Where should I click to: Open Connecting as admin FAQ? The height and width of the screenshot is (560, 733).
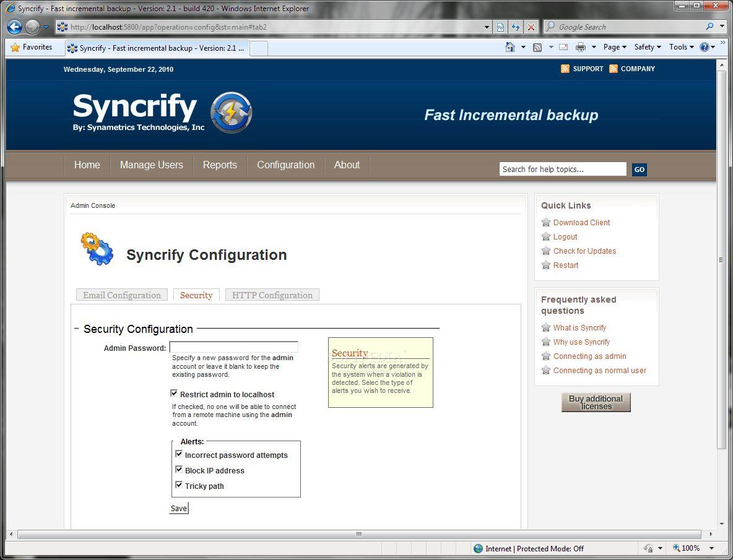pos(589,356)
